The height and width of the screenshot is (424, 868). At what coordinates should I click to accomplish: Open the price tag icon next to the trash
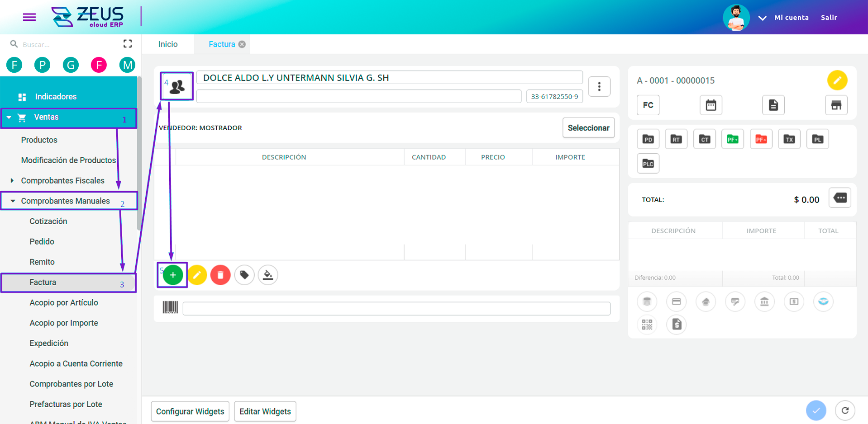[244, 275]
